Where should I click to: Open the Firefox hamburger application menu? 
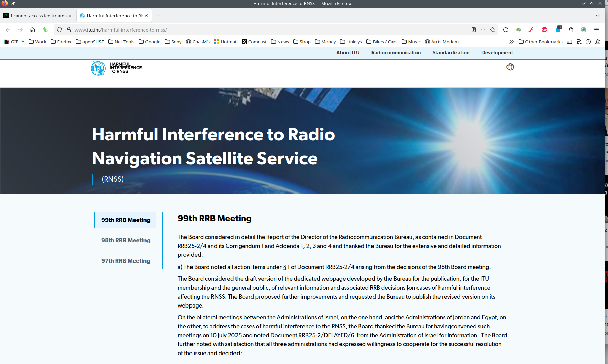[596, 30]
